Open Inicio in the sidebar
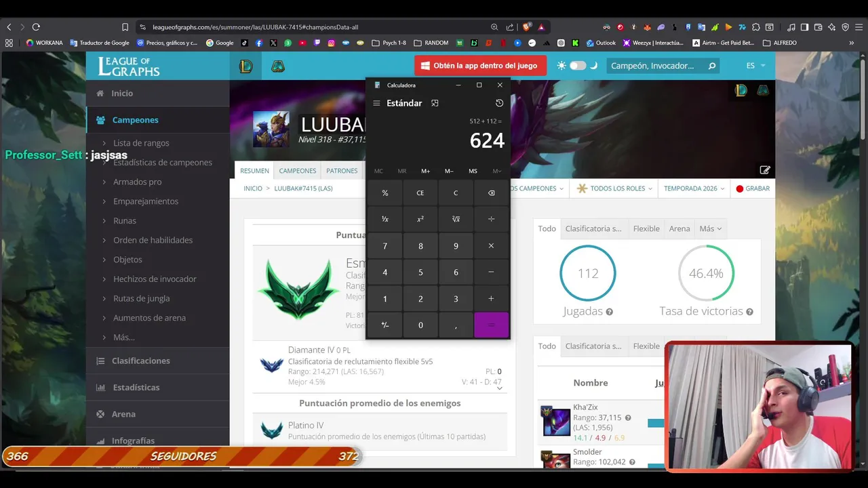868x488 pixels. (157, 94)
